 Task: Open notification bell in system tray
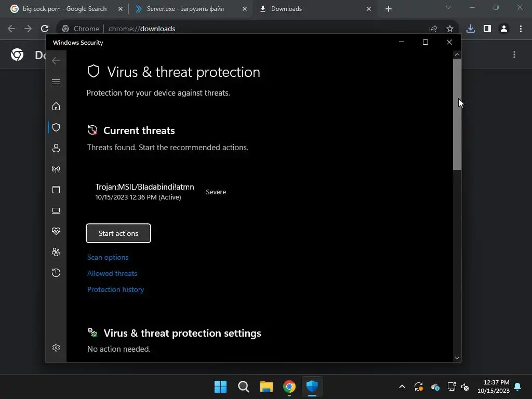click(518, 387)
